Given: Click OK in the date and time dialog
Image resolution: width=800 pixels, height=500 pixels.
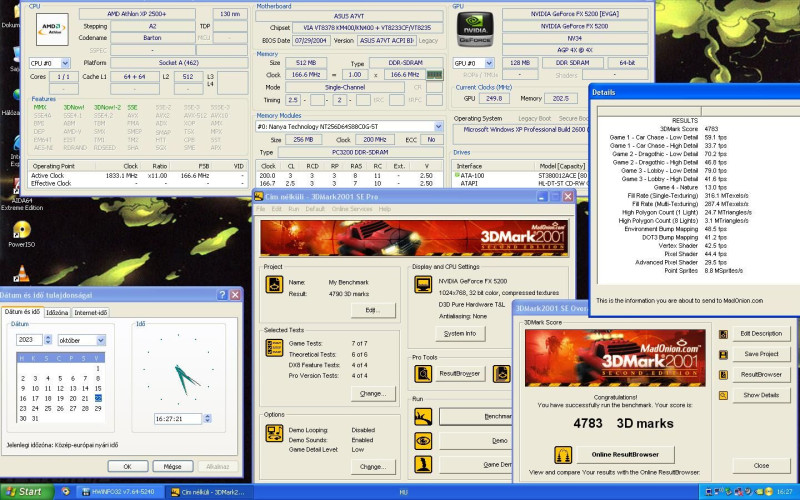Looking at the screenshot, I should tap(128, 466).
